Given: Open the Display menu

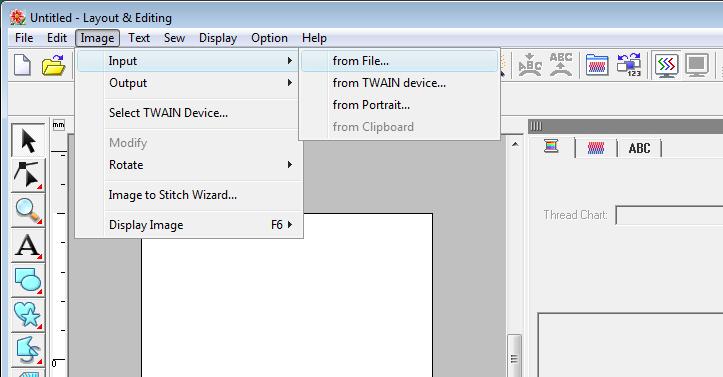Looking at the screenshot, I should [x=218, y=38].
